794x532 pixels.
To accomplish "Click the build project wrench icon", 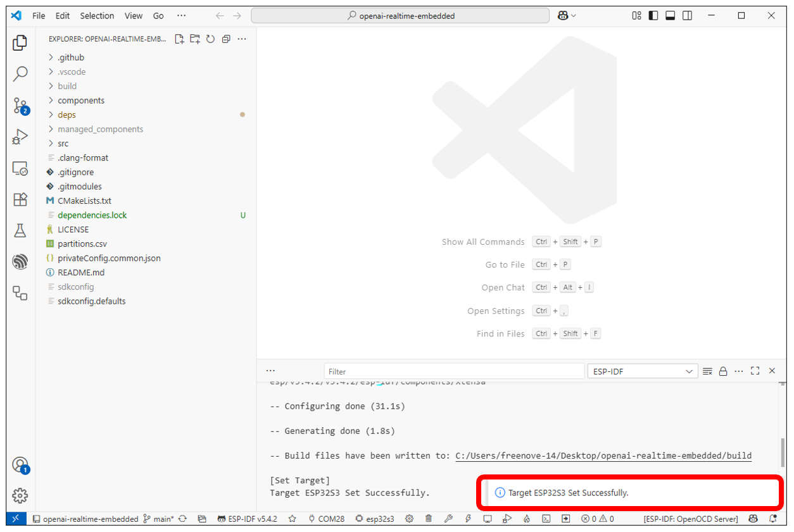I will click(x=448, y=519).
